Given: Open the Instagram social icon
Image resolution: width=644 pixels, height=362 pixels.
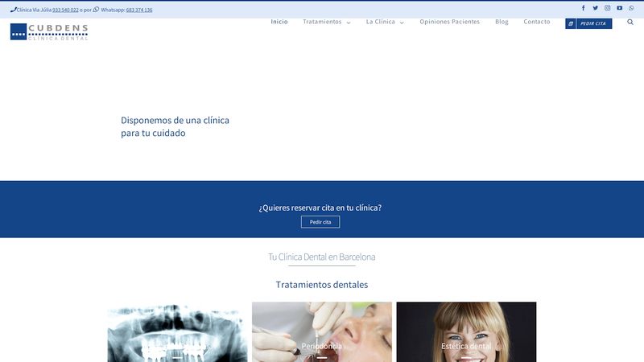Looking at the screenshot, I should (608, 8).
